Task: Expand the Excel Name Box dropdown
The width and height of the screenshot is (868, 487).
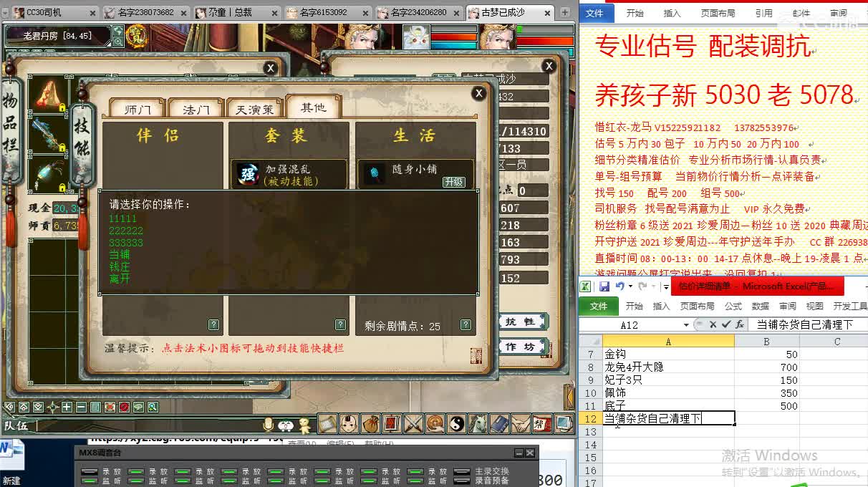Action: click(687, 324)
